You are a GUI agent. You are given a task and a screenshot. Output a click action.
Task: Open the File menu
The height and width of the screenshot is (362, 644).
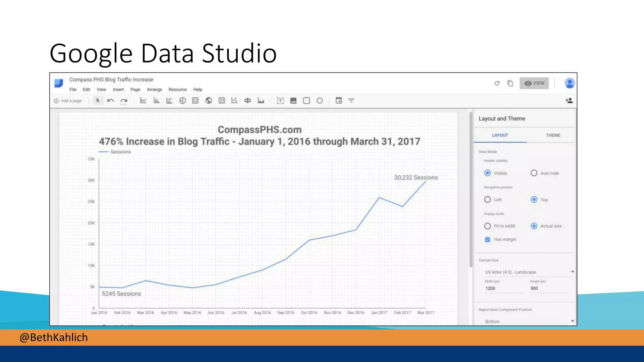coord(73,90)
